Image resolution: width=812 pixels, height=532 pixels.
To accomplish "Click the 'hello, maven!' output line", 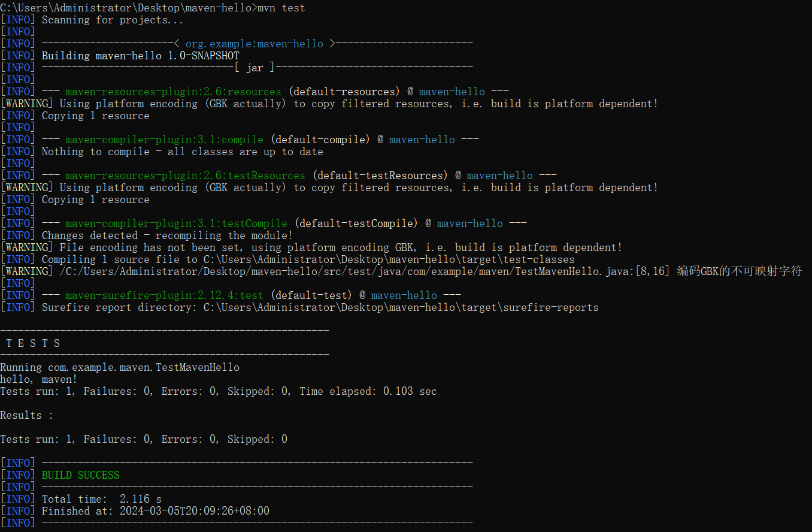I will (39, 379).
